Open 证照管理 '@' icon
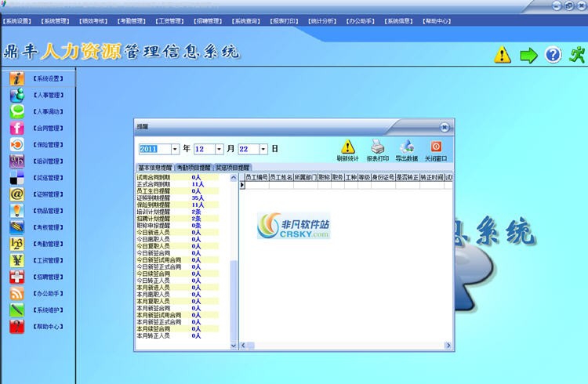This screenshot has width=588, height=384. [17, 194]
